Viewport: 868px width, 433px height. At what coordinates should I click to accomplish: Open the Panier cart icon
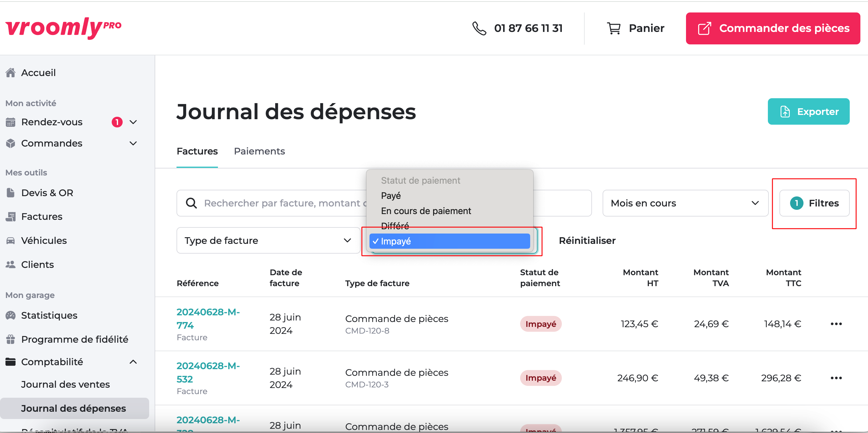(x=614, y=28)
